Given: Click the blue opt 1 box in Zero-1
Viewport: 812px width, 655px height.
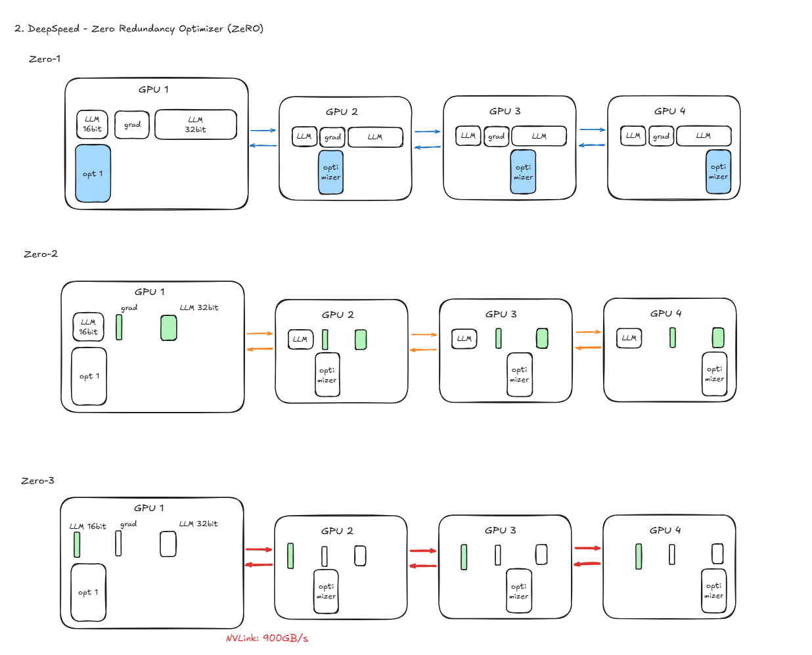Looking at the screenshot, I should [93, 173].
